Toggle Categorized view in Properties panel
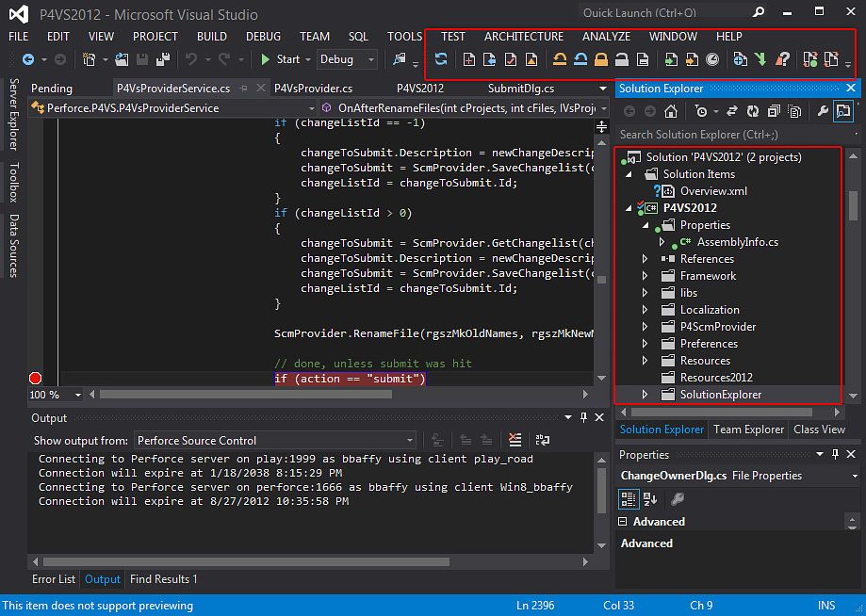The height and width of the screenshot is (616, 866). [x=629, y=499]
